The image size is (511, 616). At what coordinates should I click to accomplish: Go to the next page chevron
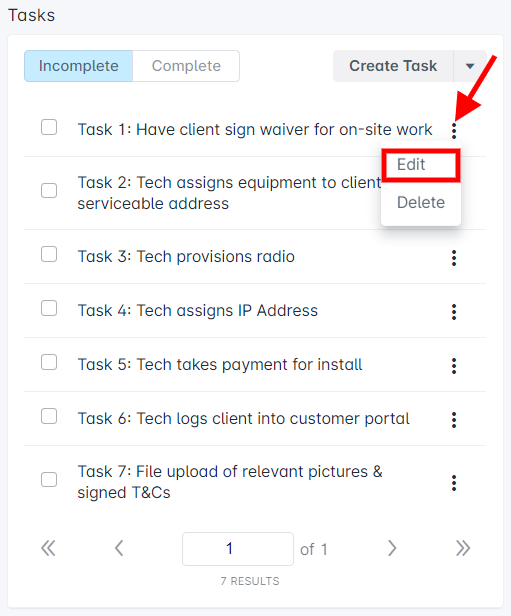click(x=392, y=548)
